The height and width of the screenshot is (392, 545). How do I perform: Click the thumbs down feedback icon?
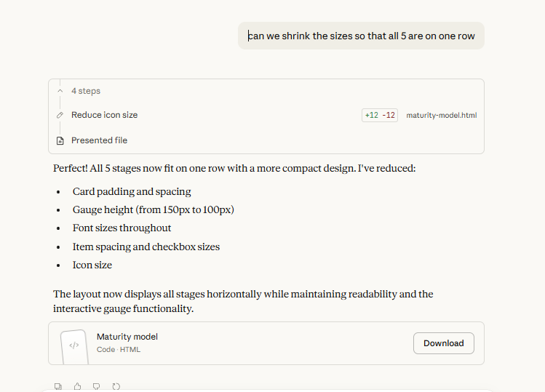97,386
